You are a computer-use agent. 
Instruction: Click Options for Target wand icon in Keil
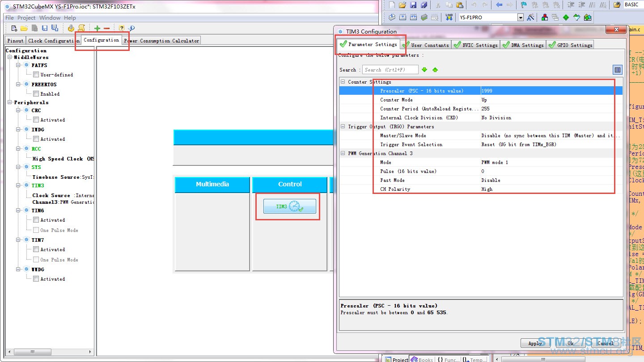point(531,17)
